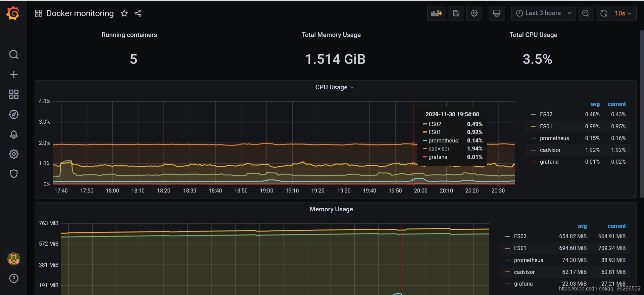Screen dimensions: 644x295
Task: Change prometheus line color in Memory legend
Action: coord(507,260)
